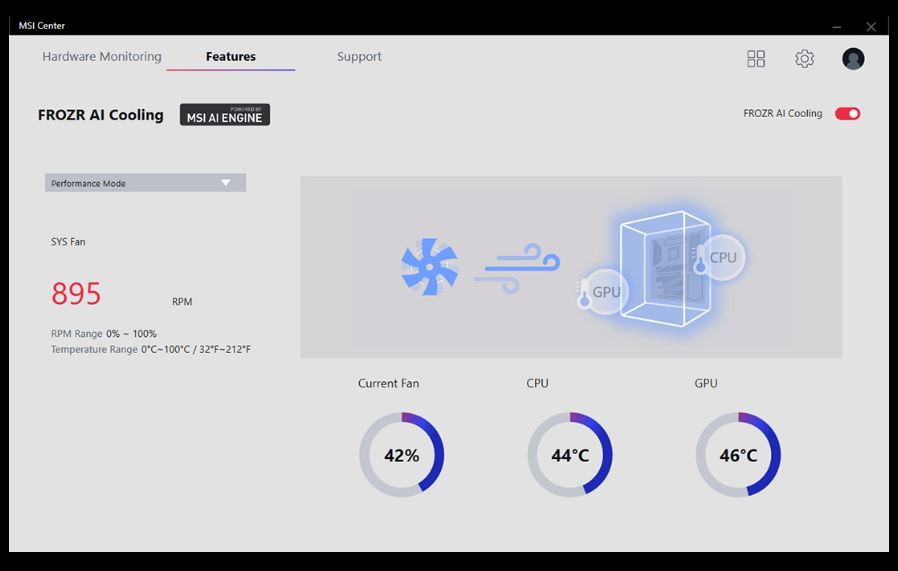The width and height of the screenshot is (898, 571).
Task: Click the GPU 46°C gauge
Action: point(738,455)
